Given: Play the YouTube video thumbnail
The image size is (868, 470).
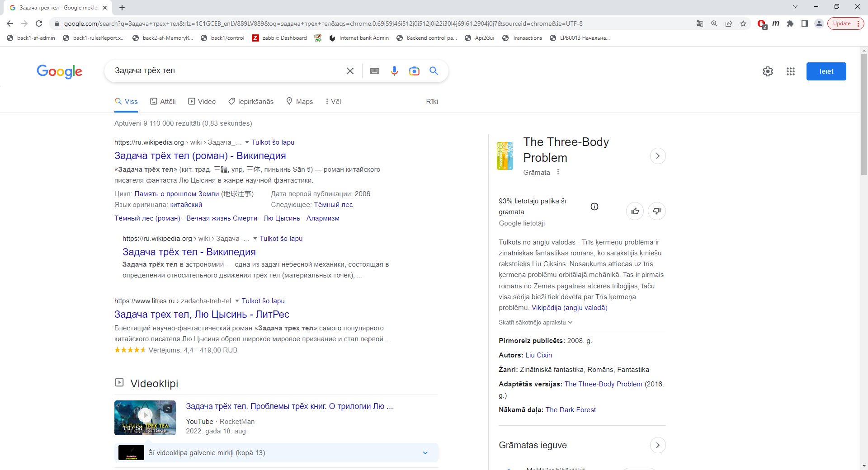Looking at the screenshot, I should [145, 418].
